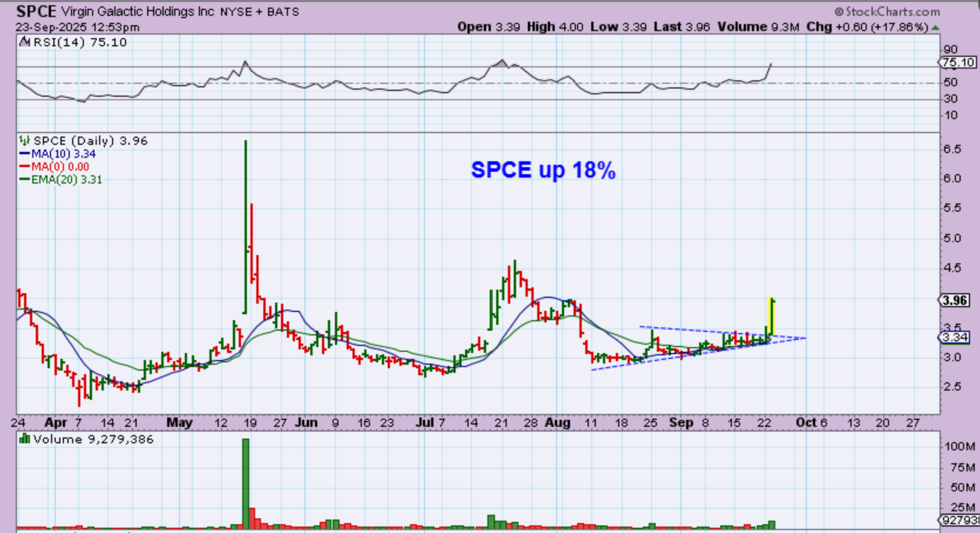Click the tallest green volume bar in mid-May

(246, 484)
